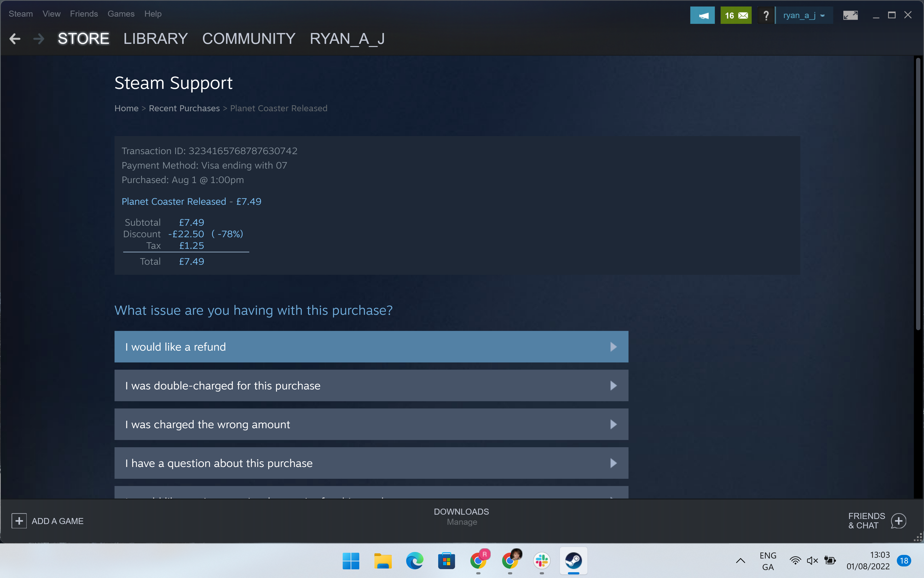924x578 pixels.
Task: Open notification center badge 18
Action: 904,561
